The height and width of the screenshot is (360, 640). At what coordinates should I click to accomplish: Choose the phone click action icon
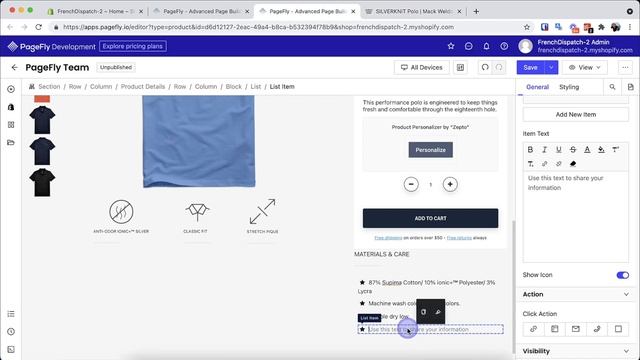[597, 329]
